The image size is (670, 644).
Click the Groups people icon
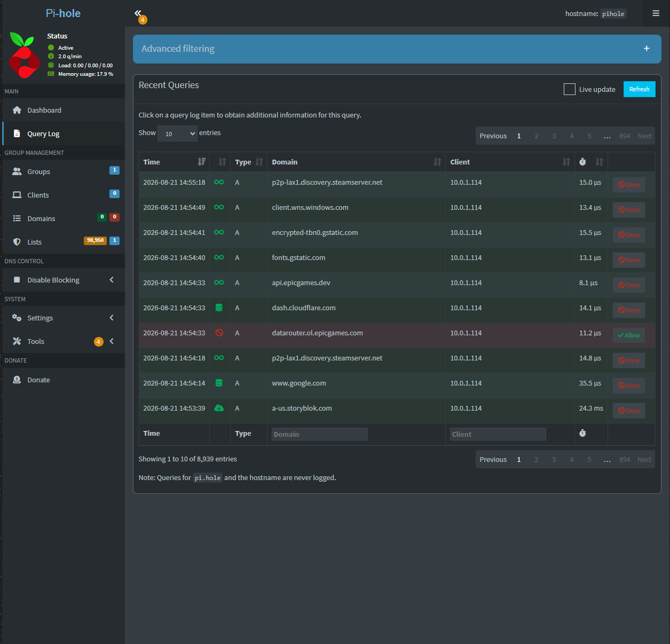pyautogui.click(x=17, y=171)
